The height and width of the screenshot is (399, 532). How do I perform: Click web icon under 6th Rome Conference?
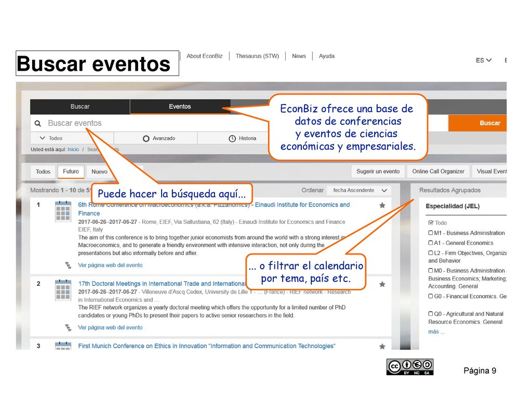(68, 265)
